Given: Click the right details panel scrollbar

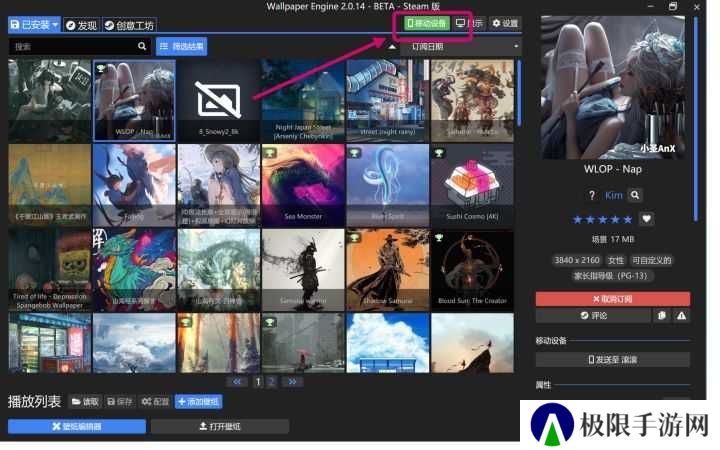Looking at the screenshot, I should (695, 118).
